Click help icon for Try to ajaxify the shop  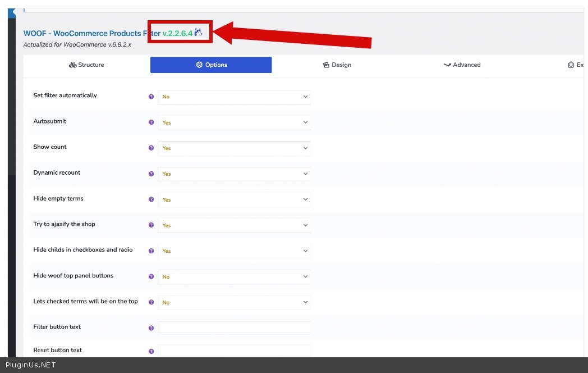tap(151, 225)
